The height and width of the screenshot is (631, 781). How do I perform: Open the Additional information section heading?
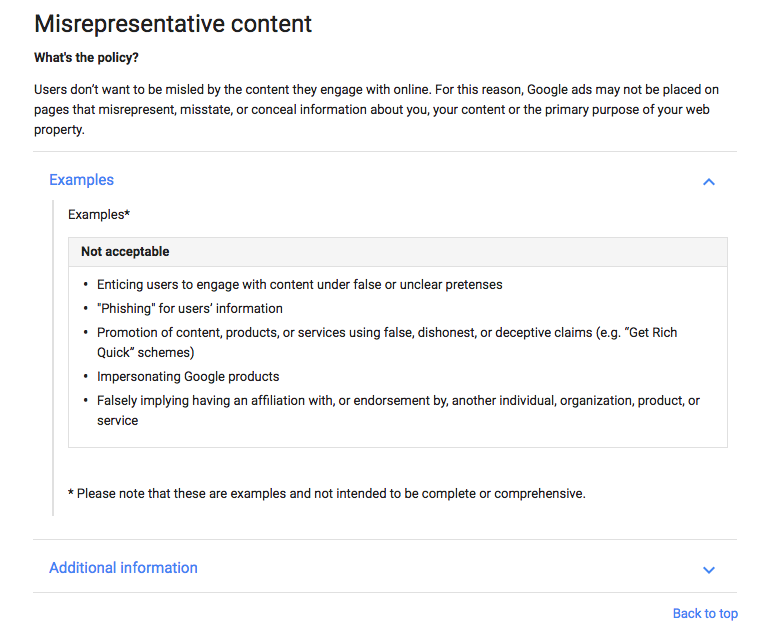pyautogui.click(x=123, y=568)
